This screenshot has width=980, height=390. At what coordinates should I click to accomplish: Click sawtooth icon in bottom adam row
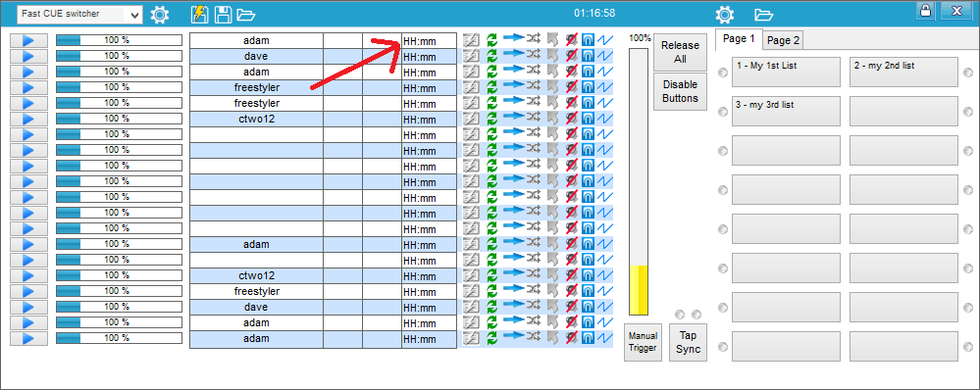605,338
